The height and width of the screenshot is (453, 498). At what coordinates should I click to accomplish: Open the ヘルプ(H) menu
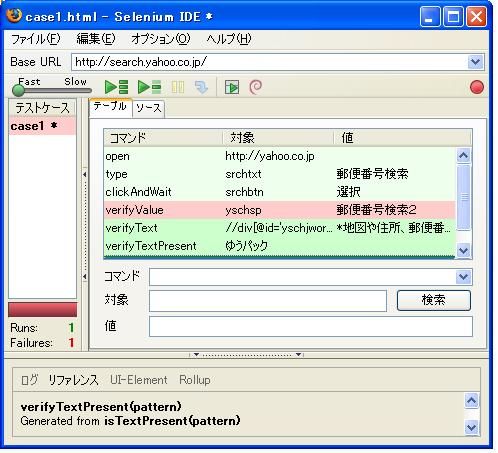pos(229,39)
